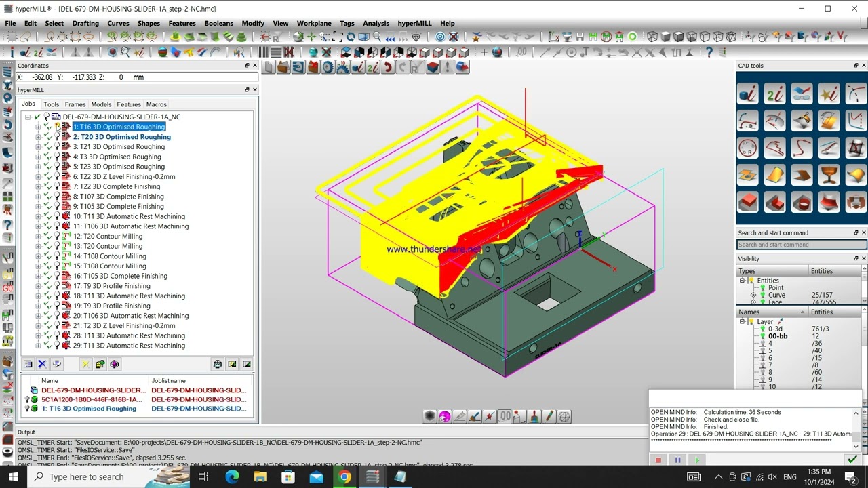Click the plus icon in second toolbar row

[484, 52]
